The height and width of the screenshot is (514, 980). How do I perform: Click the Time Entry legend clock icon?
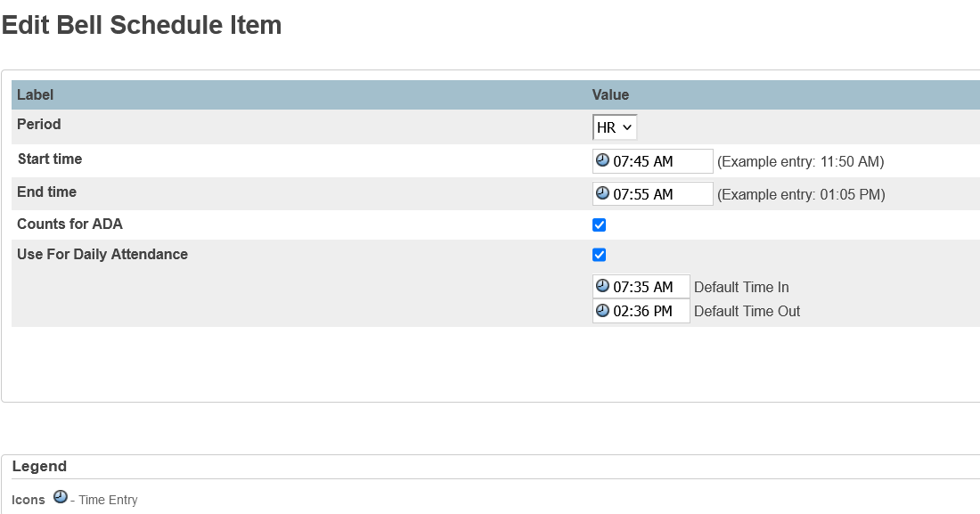click(x=61, y=497)
